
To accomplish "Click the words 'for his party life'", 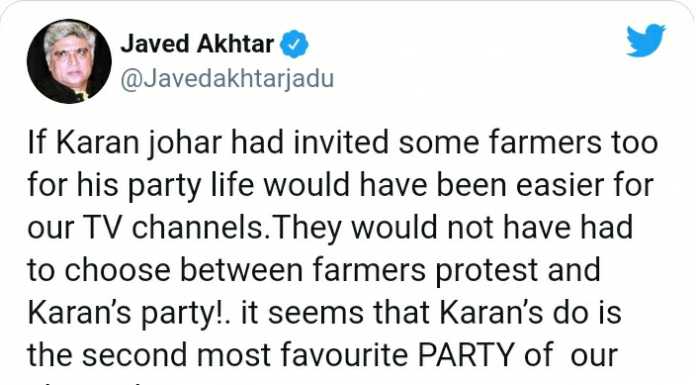I will pyautogui.click(x=140, y=186).
